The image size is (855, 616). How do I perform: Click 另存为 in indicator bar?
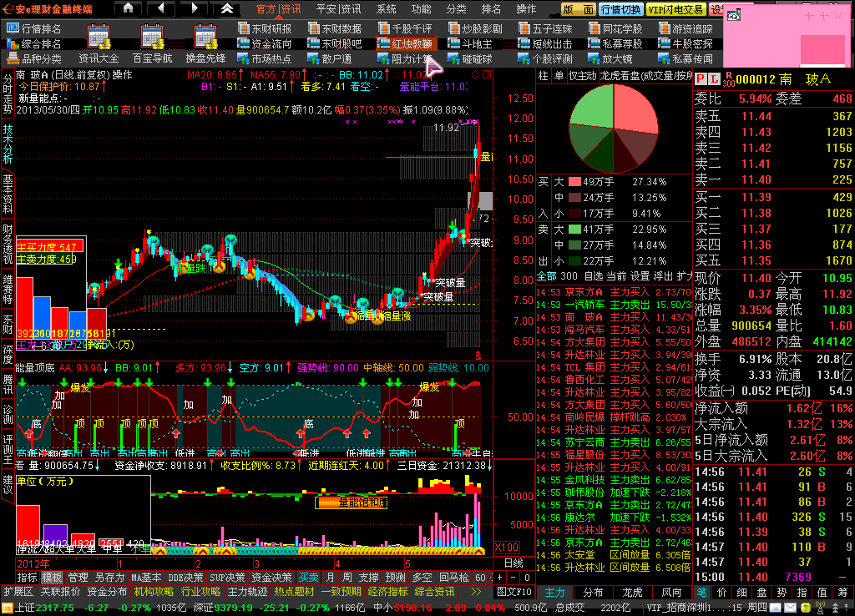coord(109,578)
